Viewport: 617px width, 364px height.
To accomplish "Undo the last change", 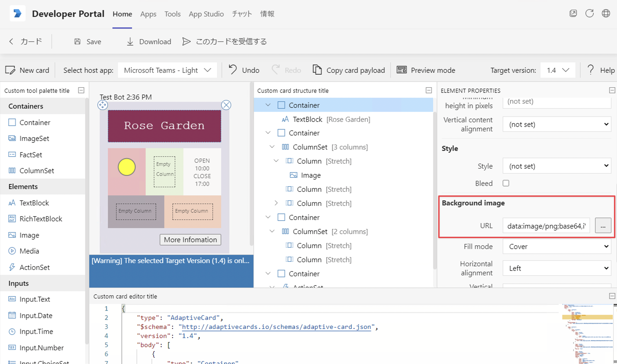I will (x=244, y=70).
